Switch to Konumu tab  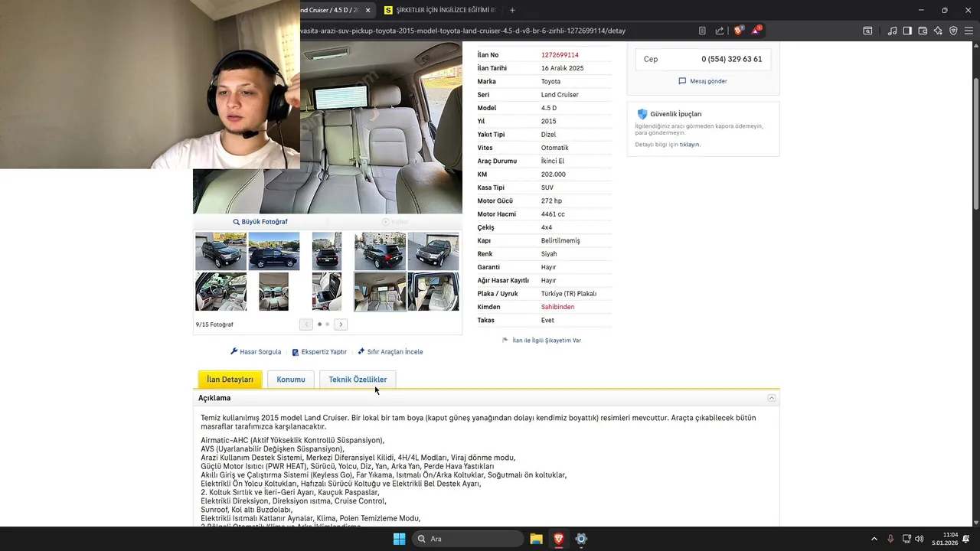click(x=291, y=380)
